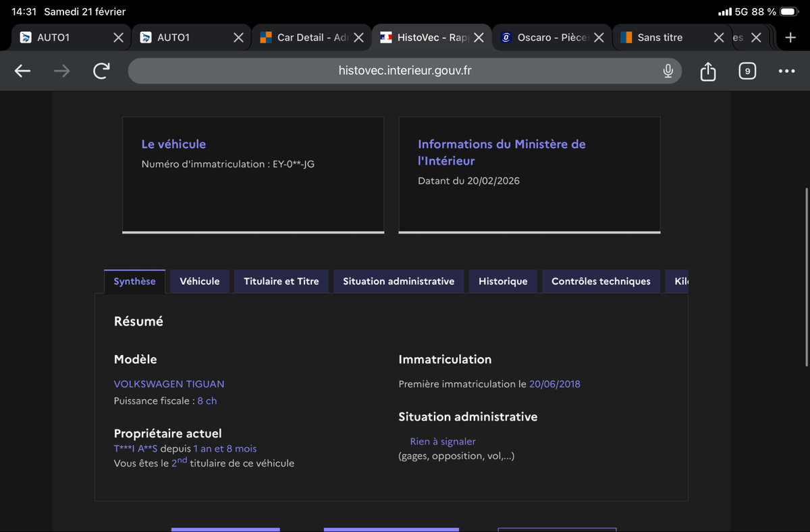This screenshot has width=810, height=532.
Task: Open a new tab with plus icon
Action: (790, 38)
